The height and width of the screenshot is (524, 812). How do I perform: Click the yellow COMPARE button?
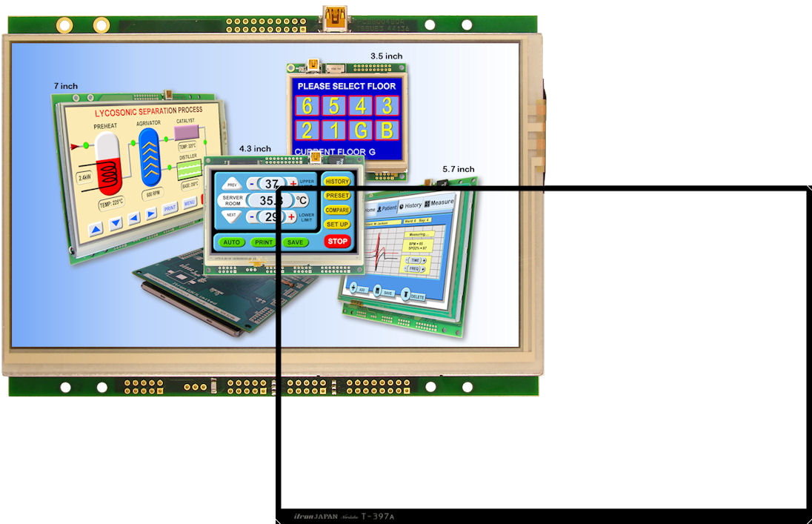(x=337, y=210)
